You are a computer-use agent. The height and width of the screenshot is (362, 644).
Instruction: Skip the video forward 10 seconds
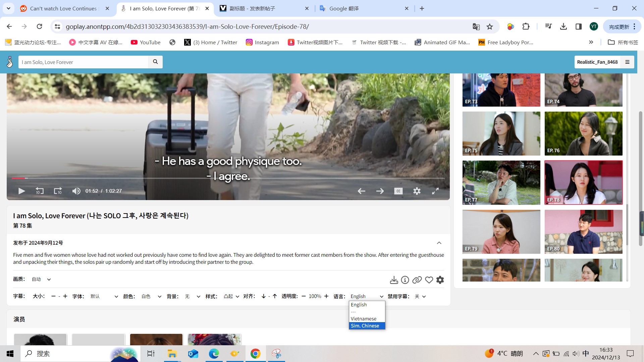pos(58,191)
